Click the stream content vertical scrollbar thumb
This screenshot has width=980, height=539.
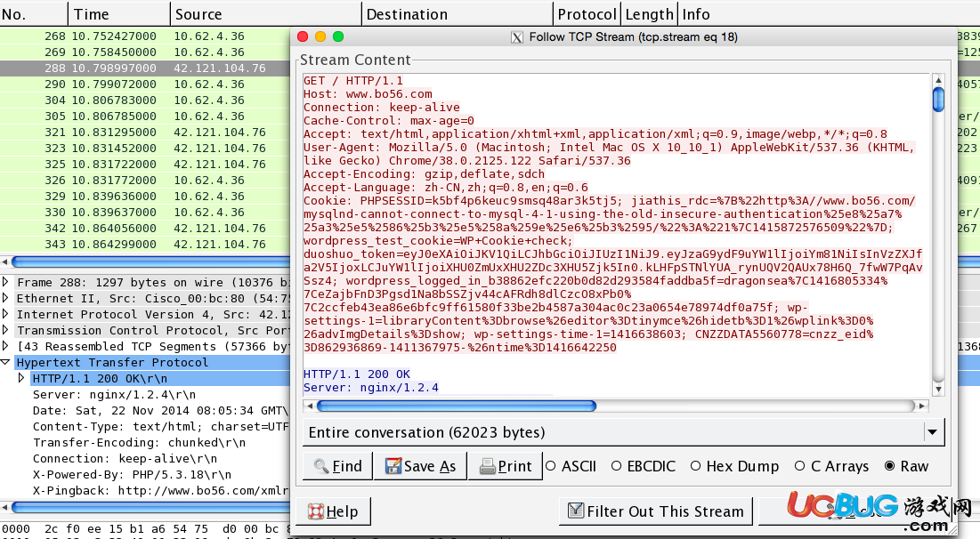(x=938, y=100)
